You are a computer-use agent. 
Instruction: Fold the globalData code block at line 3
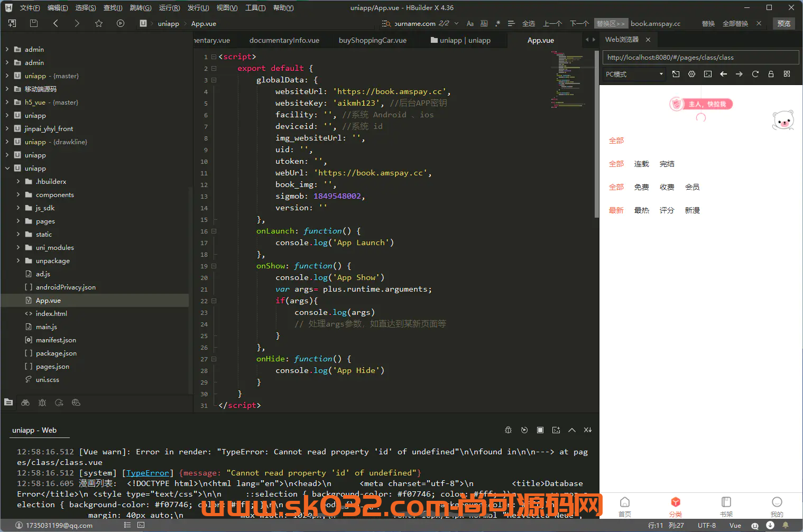click(x=214, y=80)
